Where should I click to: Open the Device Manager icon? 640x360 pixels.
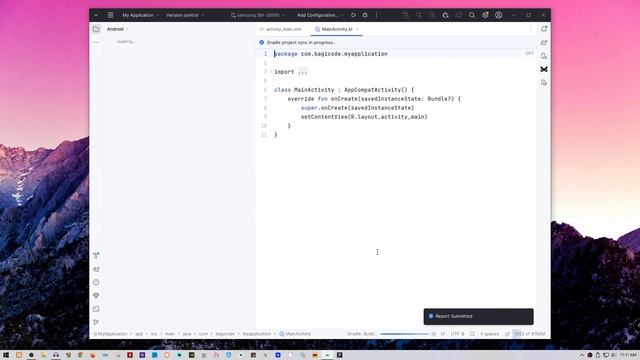[544, 56]
